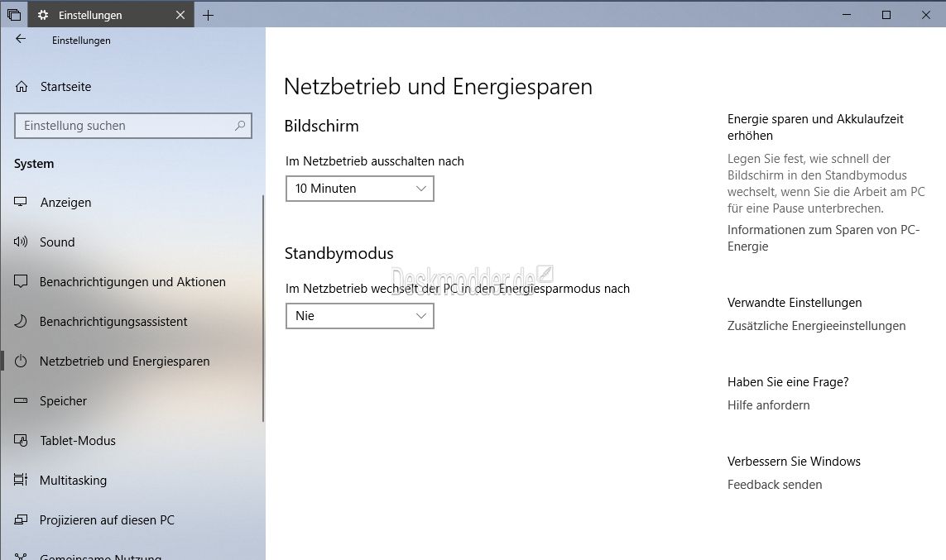Click Feedback senden link
Screen dimensions: 946x560
775,485
